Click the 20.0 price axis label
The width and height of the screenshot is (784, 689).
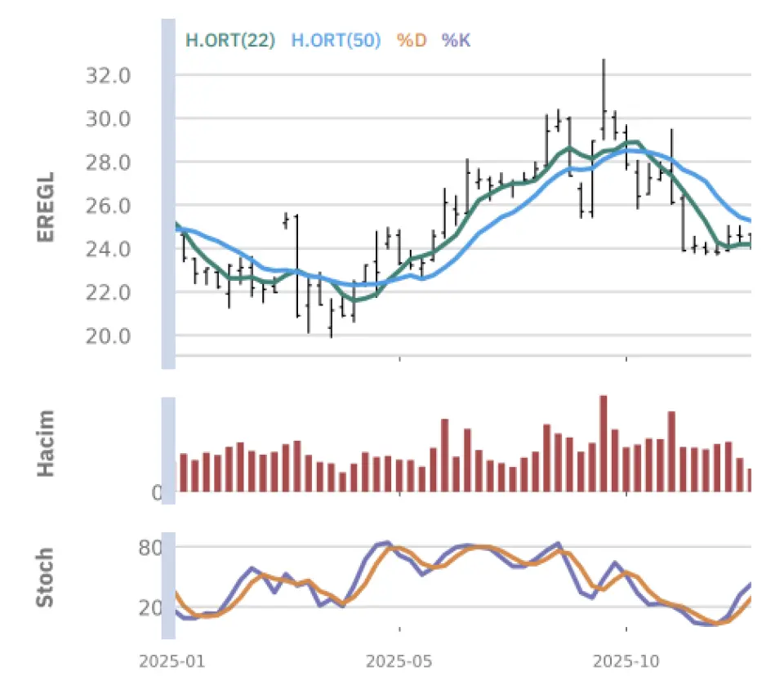tap(108, 336)
